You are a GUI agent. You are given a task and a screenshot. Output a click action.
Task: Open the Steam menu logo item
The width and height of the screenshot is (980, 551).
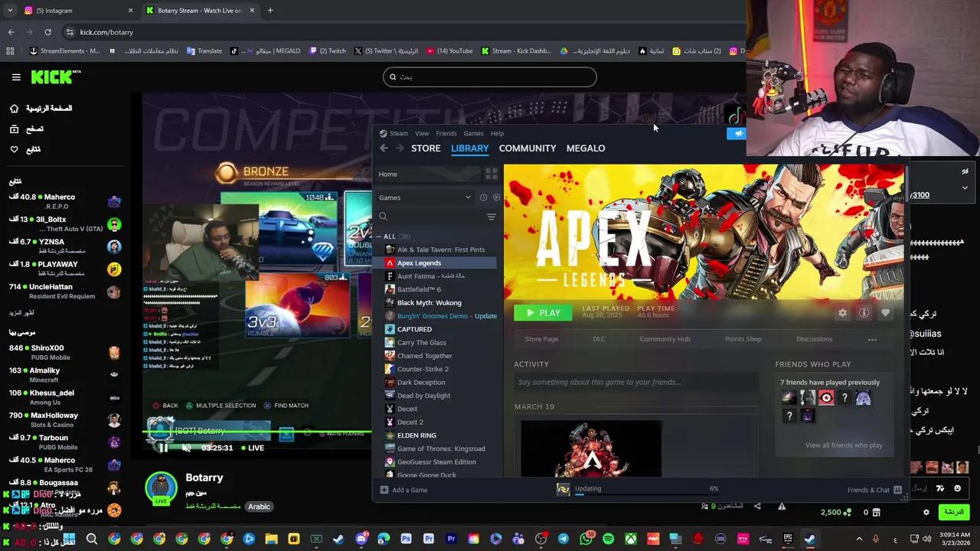[x=394, y=133]
